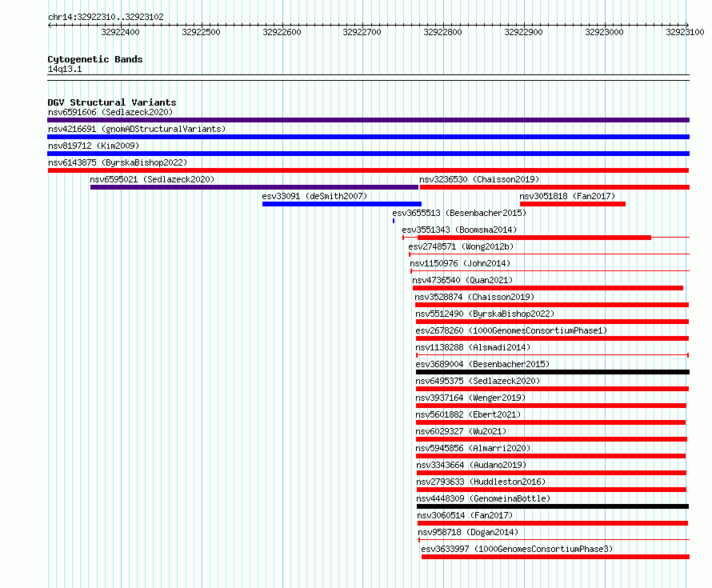Click nsv6495375 (Sedlazeck2020) label
The height and width of the screenshot is (588, 712).
(478, 381)
